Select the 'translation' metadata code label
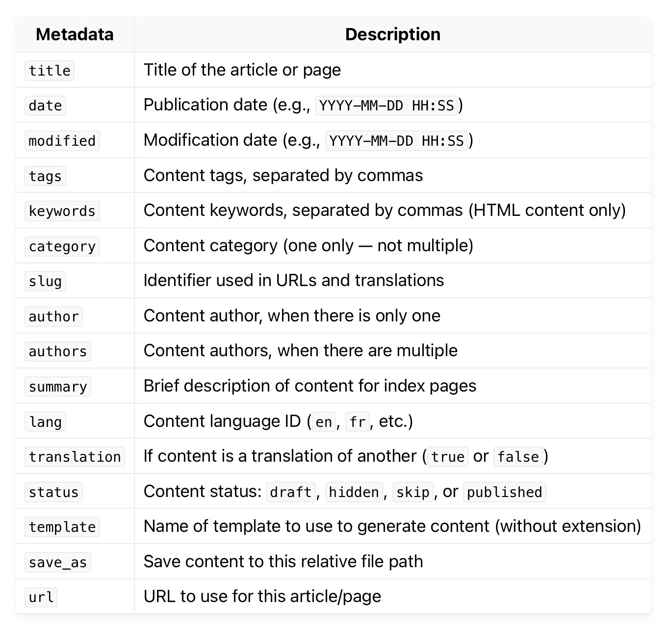 [75, 457]
